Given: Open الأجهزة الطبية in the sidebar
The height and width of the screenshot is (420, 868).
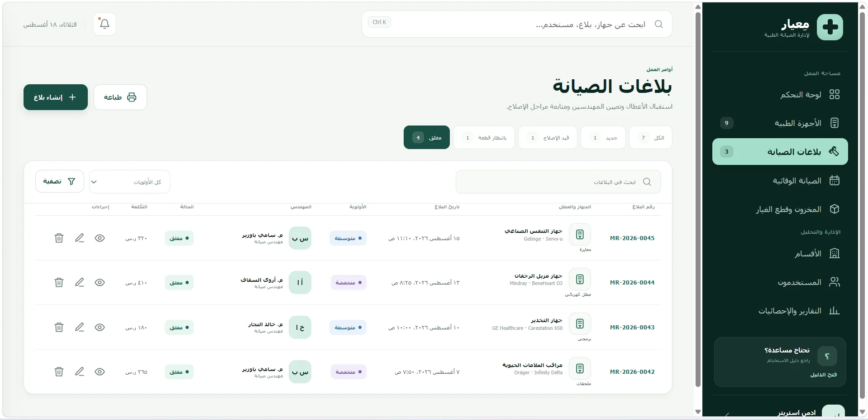Looking at the screenshot, I should click(x=780, y=123).
